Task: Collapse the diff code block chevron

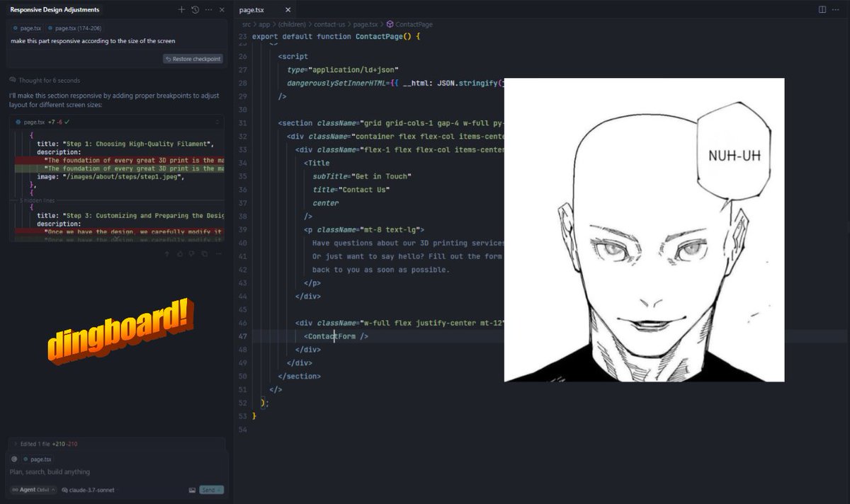Action: point(217,122)
